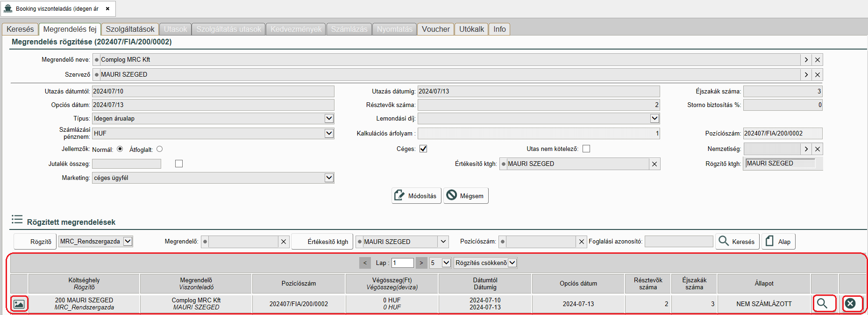This screenshot has width=868, height=315.
Task: Close the Booking viszonteladás tab
Action: [x=107, y=9]
